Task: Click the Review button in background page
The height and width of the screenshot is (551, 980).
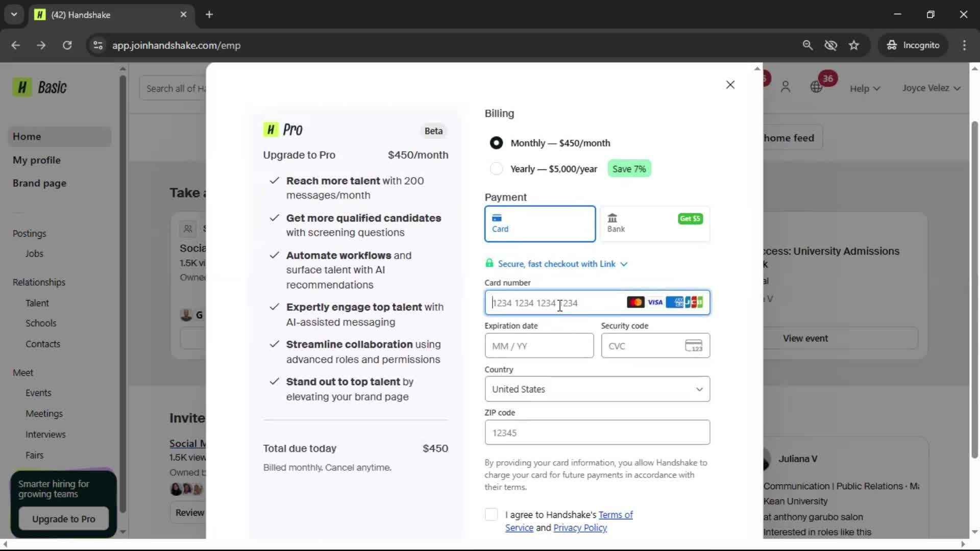Action: point(189,513)
